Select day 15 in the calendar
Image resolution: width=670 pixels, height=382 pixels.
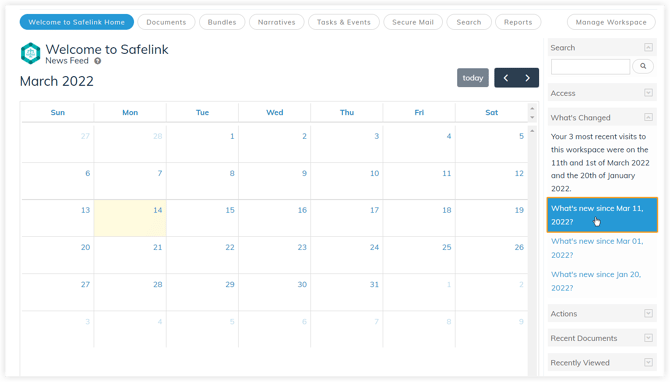(202, 218)
